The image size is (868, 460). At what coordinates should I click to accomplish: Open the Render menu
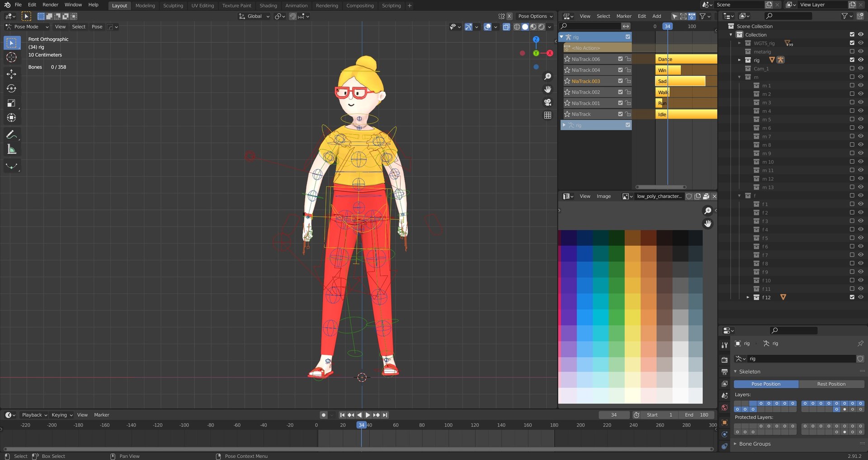point(50,5)
